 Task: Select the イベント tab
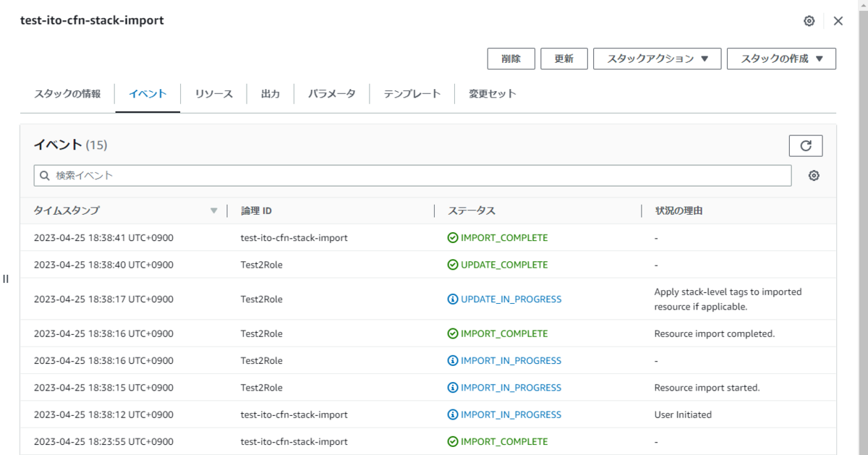pyautogui.click(x=148, y=94)
